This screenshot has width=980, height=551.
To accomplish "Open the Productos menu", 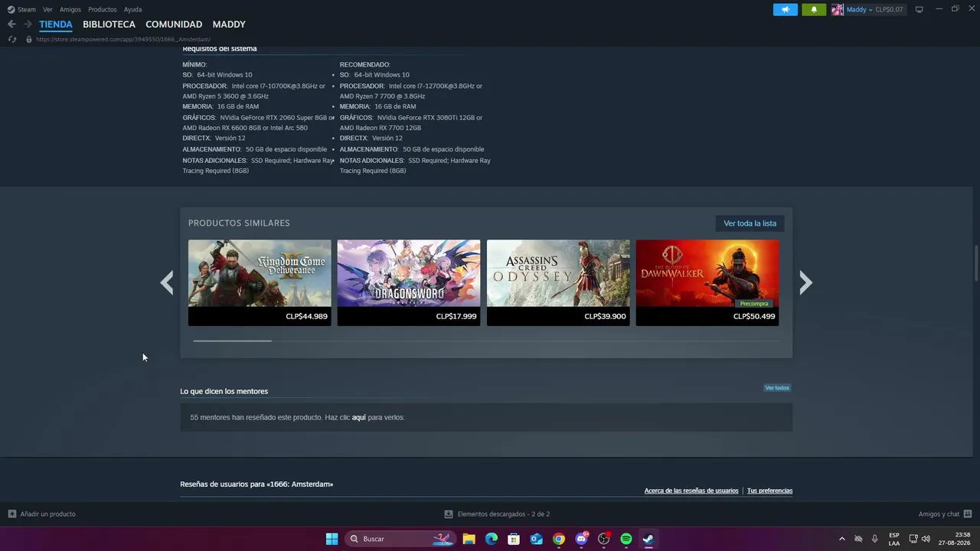I will point(103,9).
